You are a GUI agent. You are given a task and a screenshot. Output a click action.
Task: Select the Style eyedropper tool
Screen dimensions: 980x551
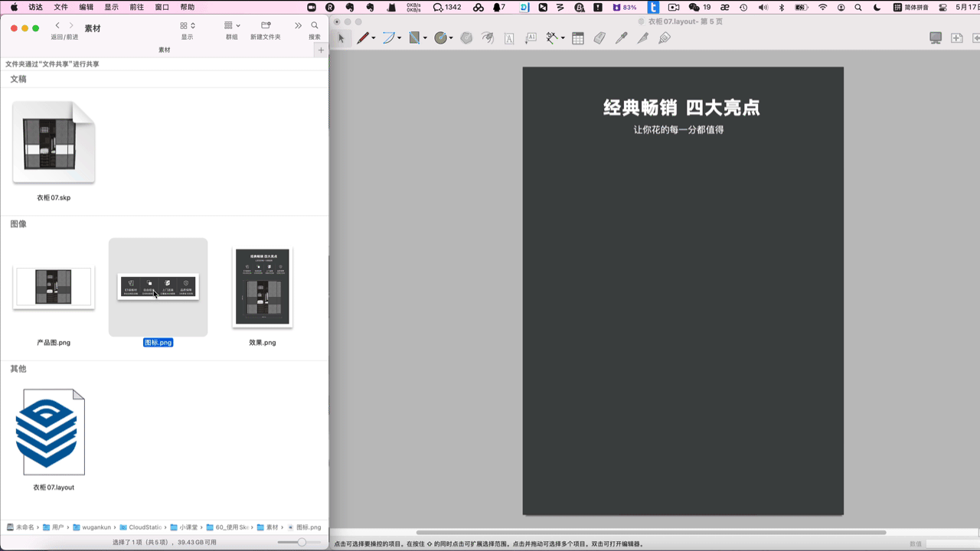[x=621, y=37]
